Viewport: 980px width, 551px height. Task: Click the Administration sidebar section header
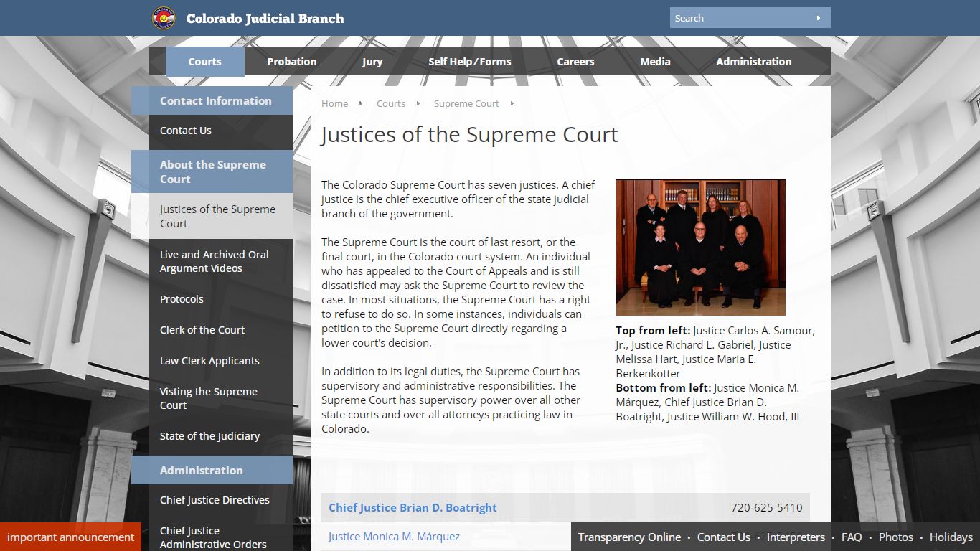click(212, 470)
